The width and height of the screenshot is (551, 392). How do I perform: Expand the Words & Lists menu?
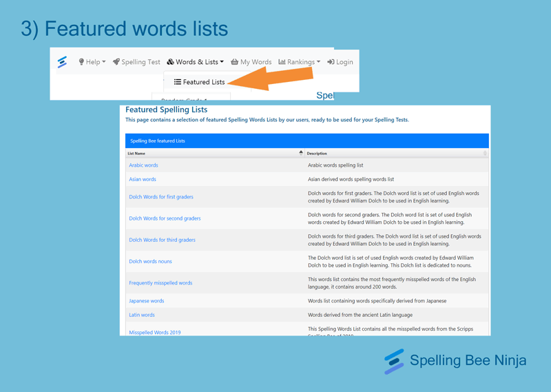195,62
